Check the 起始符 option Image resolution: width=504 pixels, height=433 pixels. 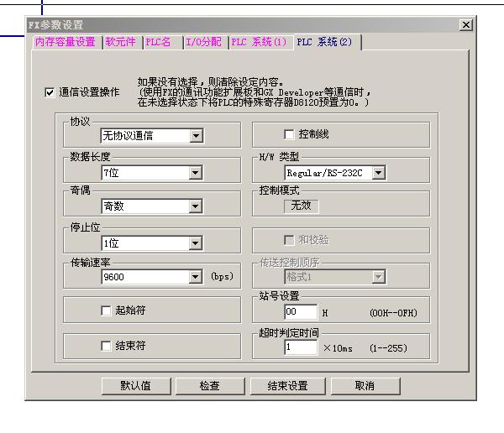(106, 310)
